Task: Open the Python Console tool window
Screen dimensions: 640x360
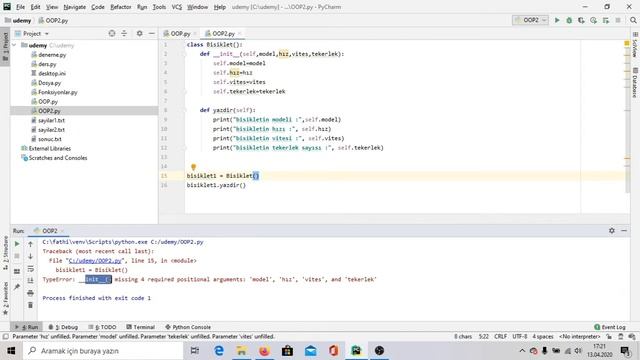Action: point(188,327)
